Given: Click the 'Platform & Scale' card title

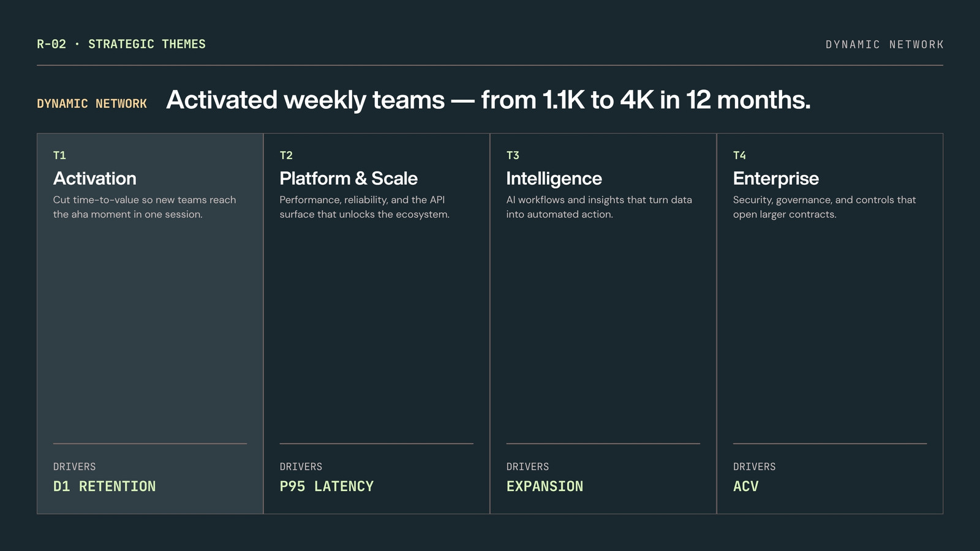Looking at the screenshot, I should 349,178.
